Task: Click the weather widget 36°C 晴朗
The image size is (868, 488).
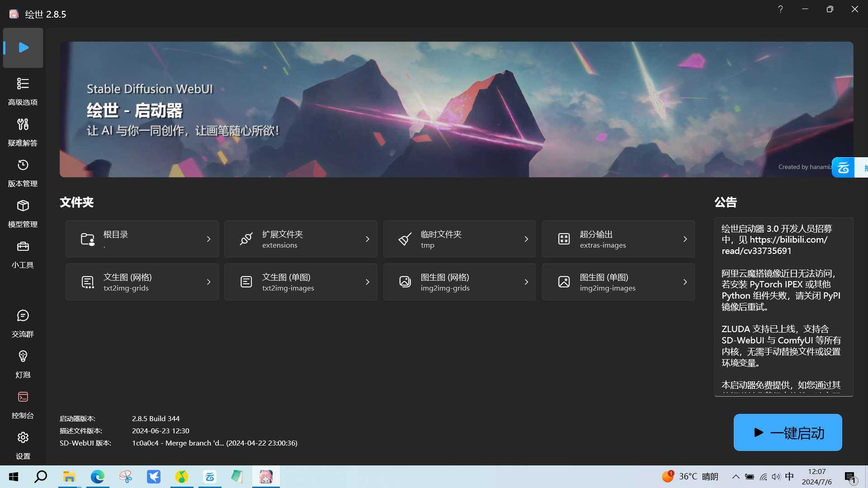Action: click(690, 477)
